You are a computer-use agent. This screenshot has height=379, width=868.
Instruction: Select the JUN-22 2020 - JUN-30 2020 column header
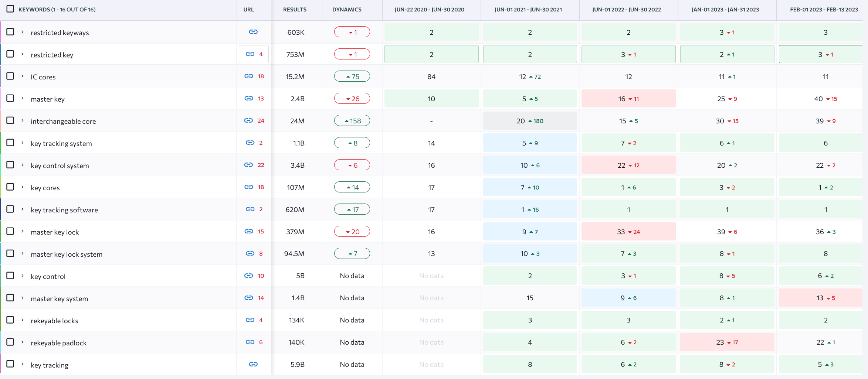click(430, 10)
